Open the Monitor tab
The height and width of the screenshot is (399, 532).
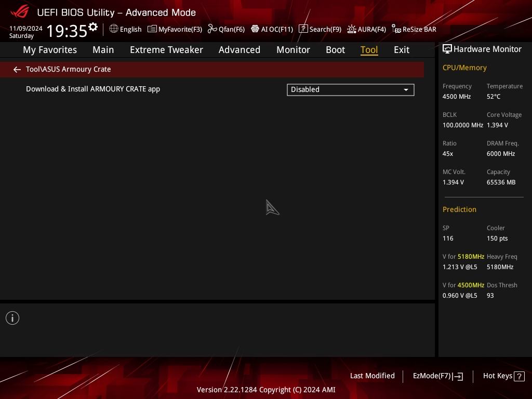[293, 50]
